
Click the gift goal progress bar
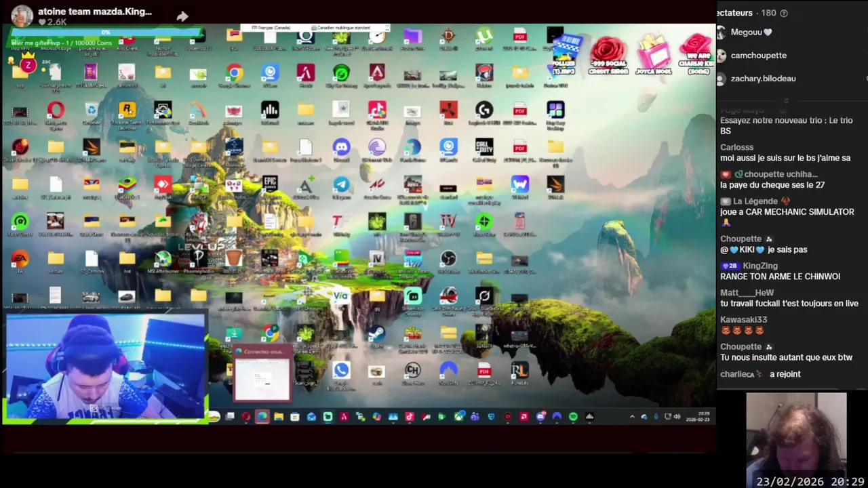pyautogui.click(x=106, y=33)
